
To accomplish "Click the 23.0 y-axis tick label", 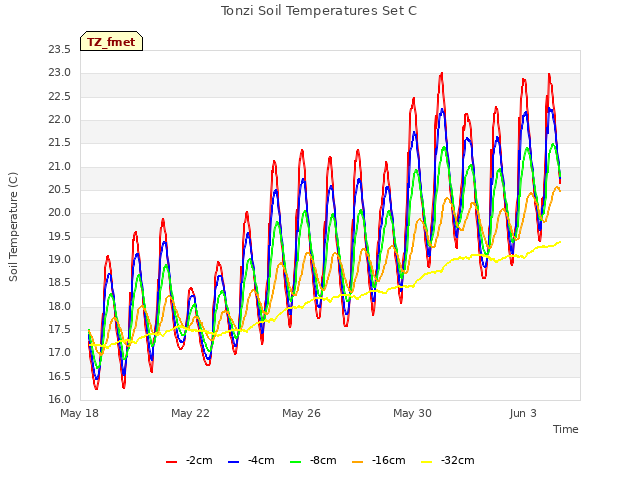I will (x=60, y=73).
